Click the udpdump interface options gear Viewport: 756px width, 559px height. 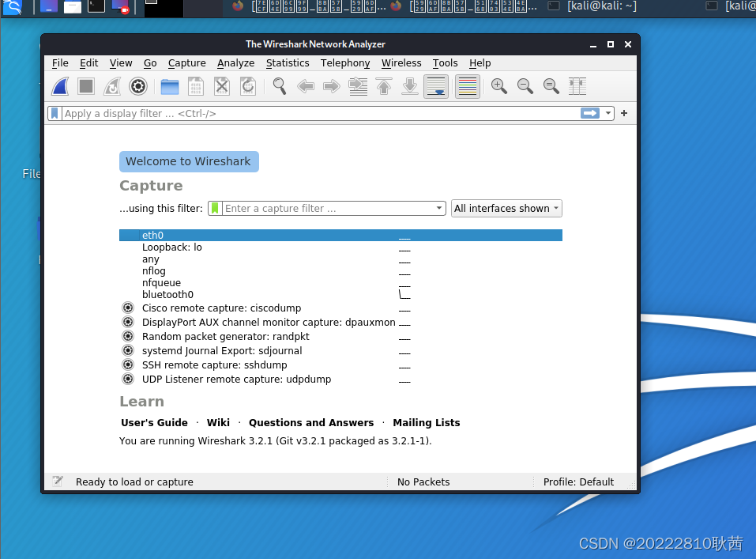tap(128, 379)
